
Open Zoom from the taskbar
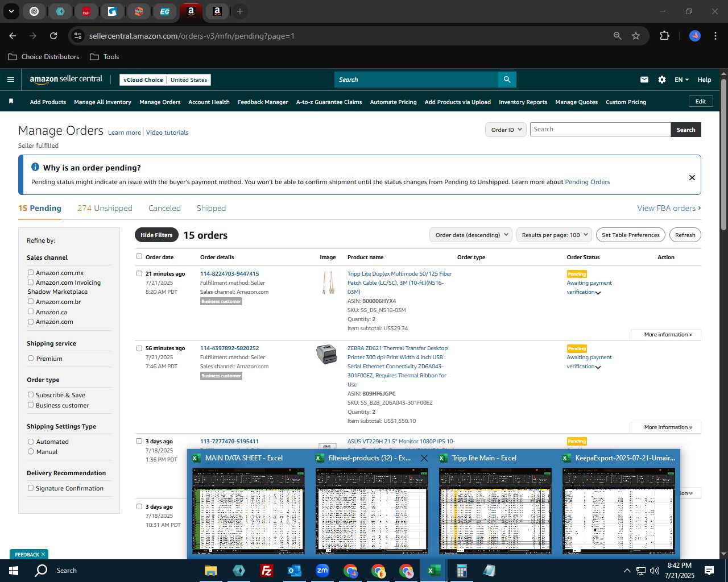322,571
